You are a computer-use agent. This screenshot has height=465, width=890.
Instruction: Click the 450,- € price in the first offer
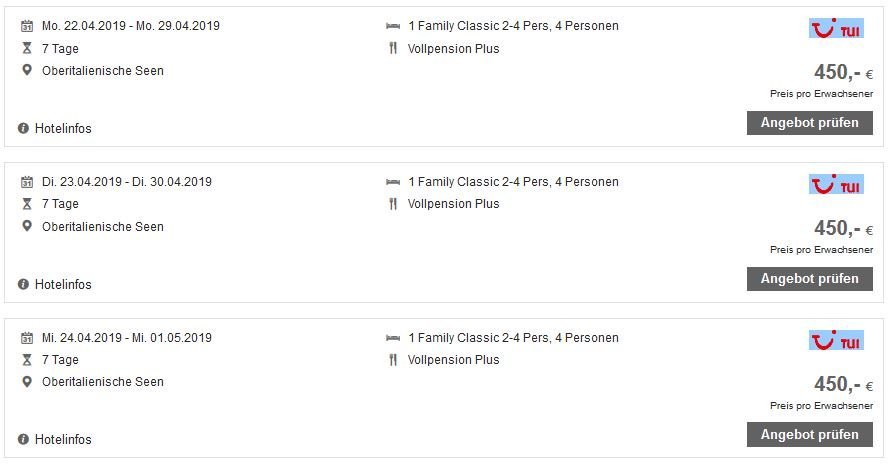coord(843,72)
